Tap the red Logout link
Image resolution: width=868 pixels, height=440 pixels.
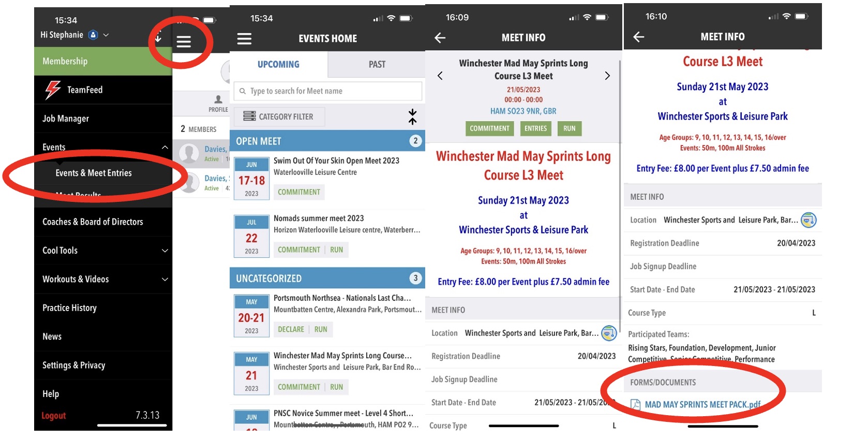click(x=54, y=416)
